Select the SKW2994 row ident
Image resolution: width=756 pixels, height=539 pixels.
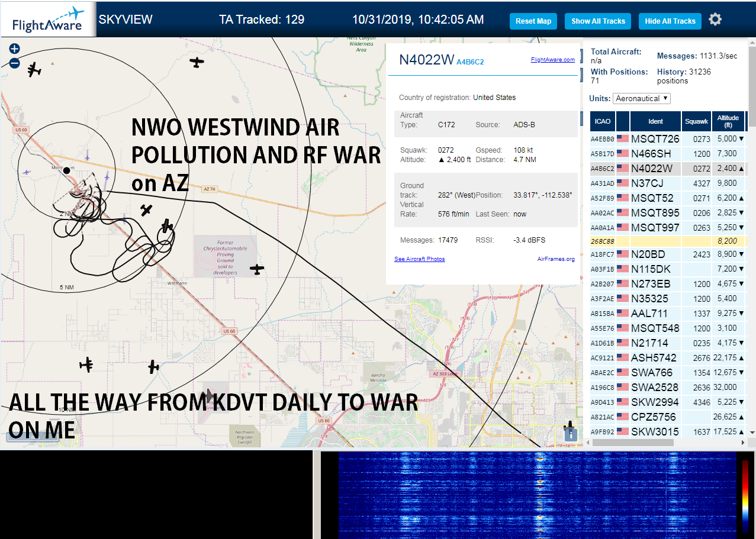tap(655, 402)
